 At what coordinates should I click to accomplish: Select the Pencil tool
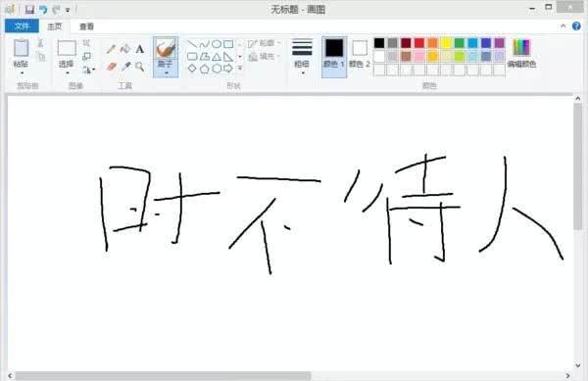coord(111,49)
